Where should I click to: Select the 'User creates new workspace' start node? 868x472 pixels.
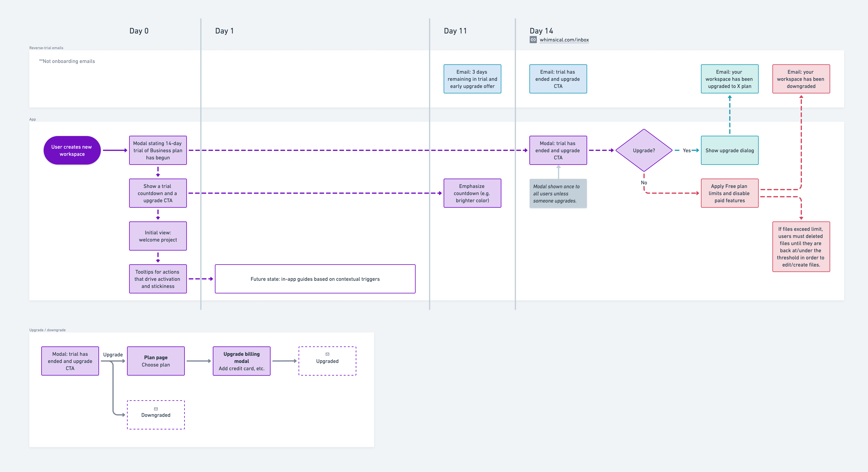click(x=72, y=150)
